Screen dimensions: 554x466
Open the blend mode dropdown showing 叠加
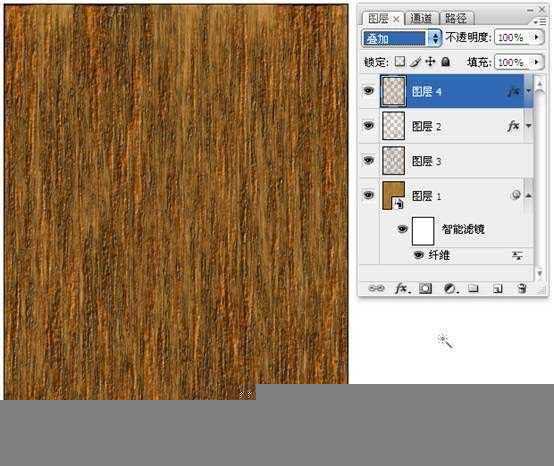pos(402,38)
